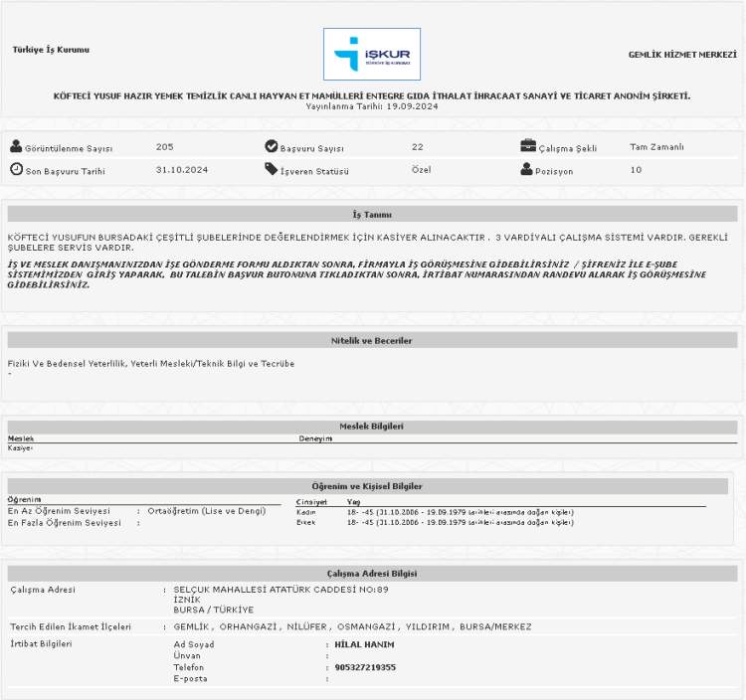Select the İş Tanımı section header
This screenshot has width=746, height=700.
(372, 214)
